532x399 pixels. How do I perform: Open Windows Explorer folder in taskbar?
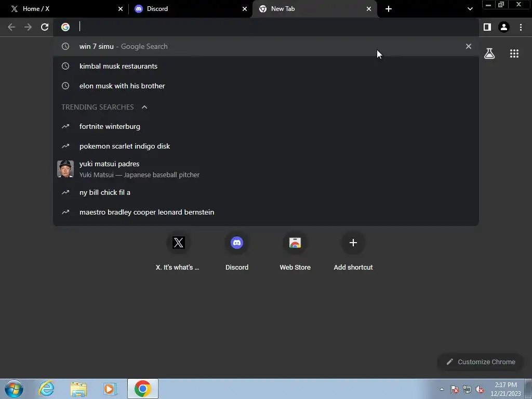pyautogui.click(x=78, y=389)
